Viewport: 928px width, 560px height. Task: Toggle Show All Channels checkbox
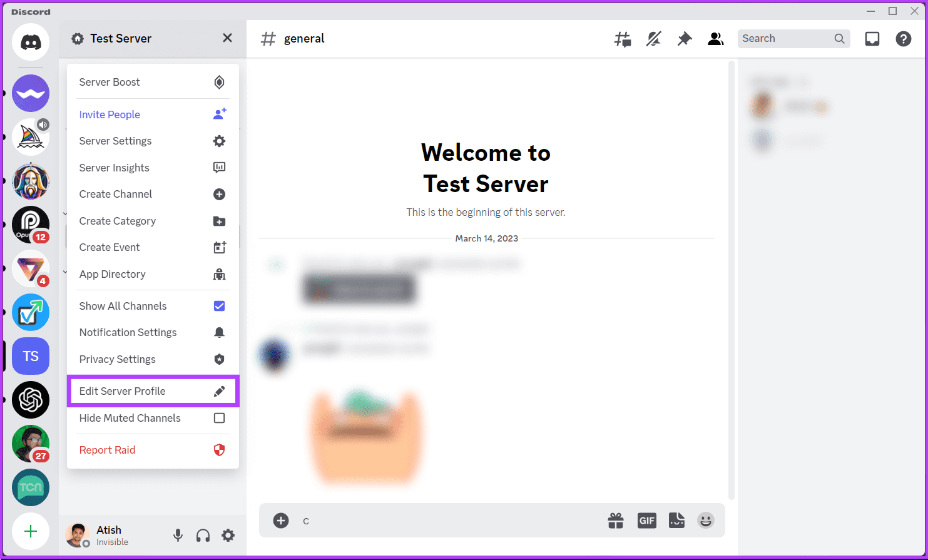coord(219,306)
